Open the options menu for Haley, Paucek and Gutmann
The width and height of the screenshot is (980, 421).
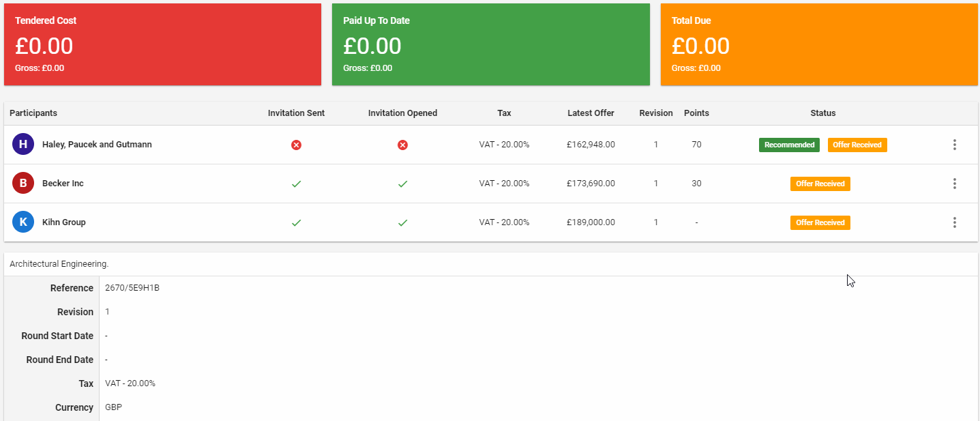tap(954, 145)
